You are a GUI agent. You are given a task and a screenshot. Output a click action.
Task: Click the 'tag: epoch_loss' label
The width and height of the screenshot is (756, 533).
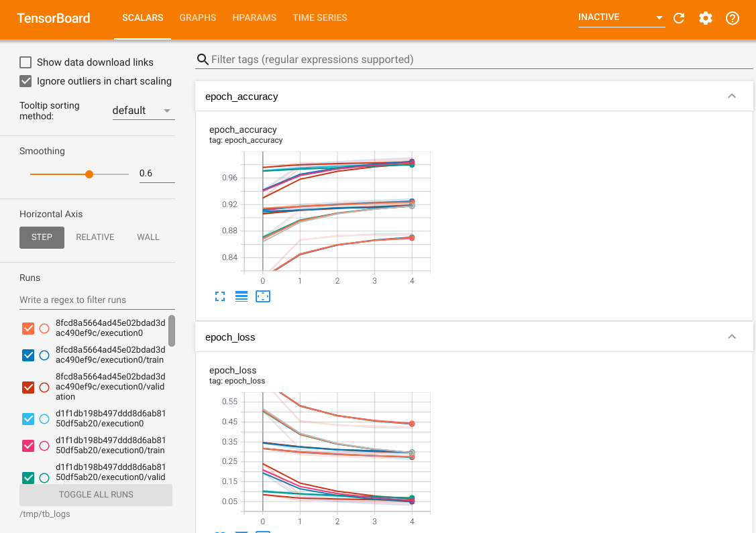(237, 381)
